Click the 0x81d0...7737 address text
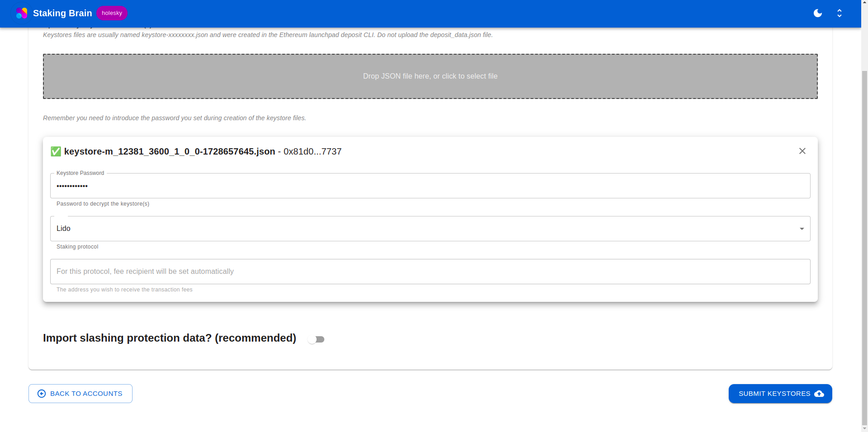This screenshot has width=868, height=432. (312, 151)
